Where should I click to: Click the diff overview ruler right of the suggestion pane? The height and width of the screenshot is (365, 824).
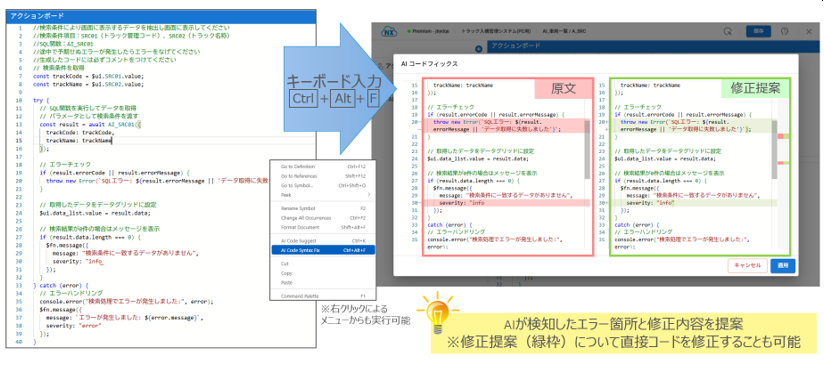coord(784,165)
